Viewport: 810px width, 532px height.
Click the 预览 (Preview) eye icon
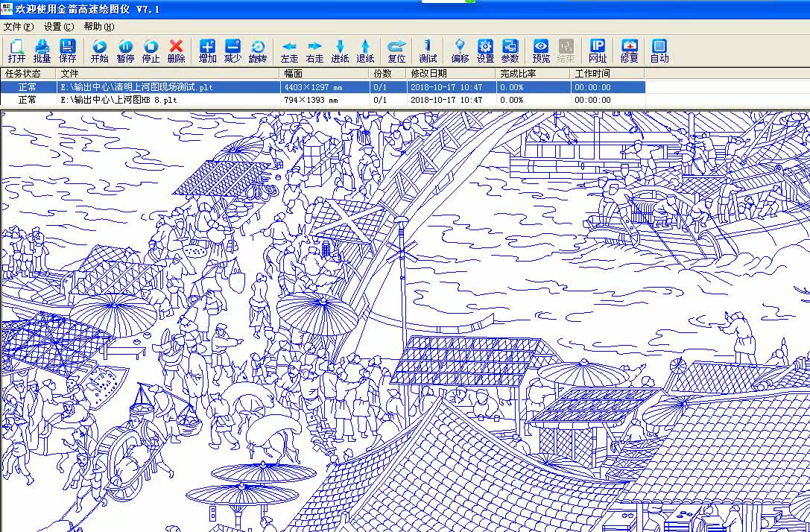(541, 51)
